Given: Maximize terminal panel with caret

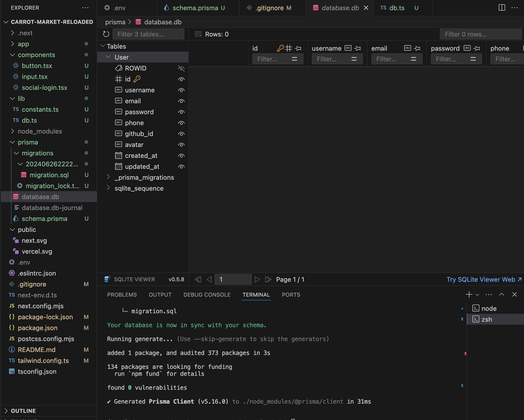Looking at the screenshot, I should click(x=502, y=295).
